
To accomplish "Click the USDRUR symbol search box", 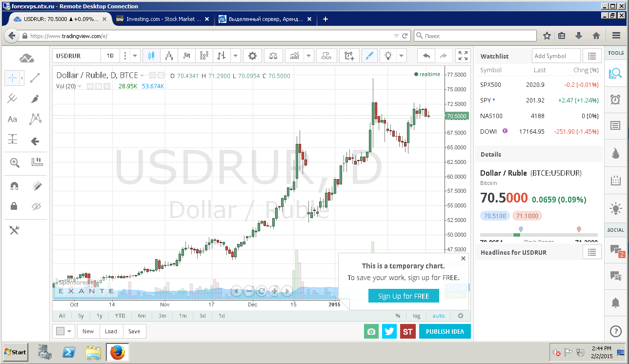I will pos(77,56).
